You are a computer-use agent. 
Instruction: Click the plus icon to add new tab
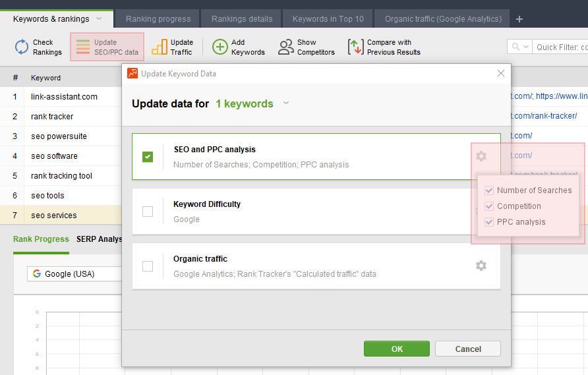519,19
